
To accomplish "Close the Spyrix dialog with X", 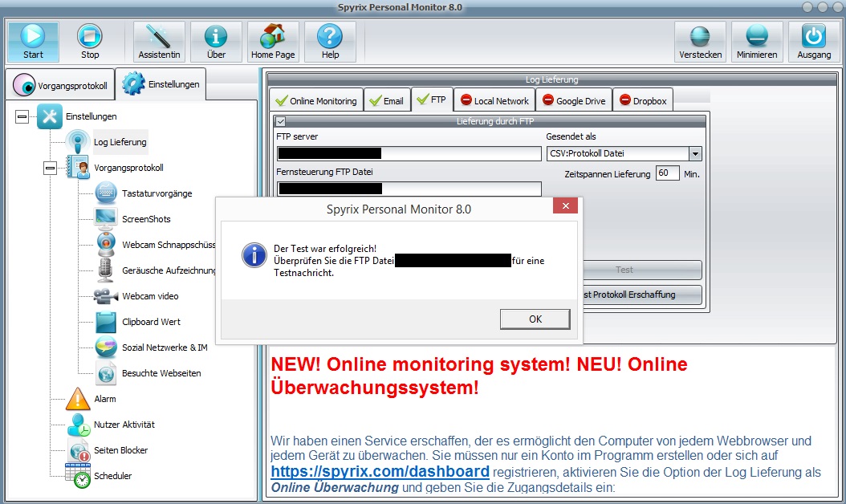I will click(565, 205).
